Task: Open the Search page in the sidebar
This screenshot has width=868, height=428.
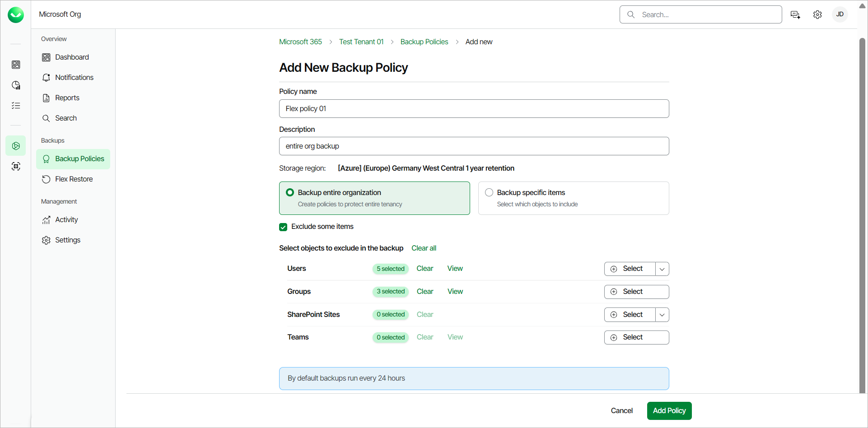Action: pos(73,118)
